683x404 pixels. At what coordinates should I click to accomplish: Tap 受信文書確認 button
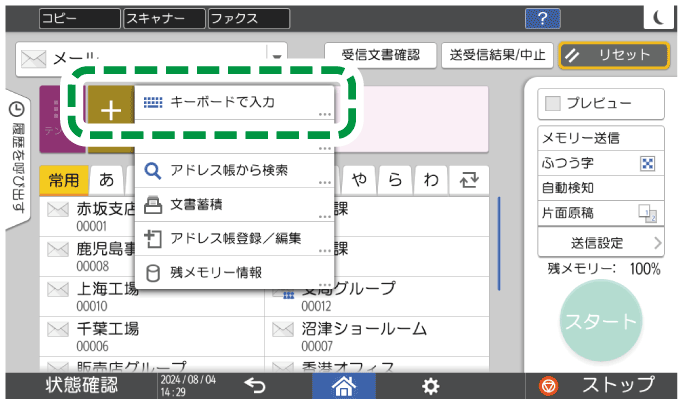[x=380, y=55]
